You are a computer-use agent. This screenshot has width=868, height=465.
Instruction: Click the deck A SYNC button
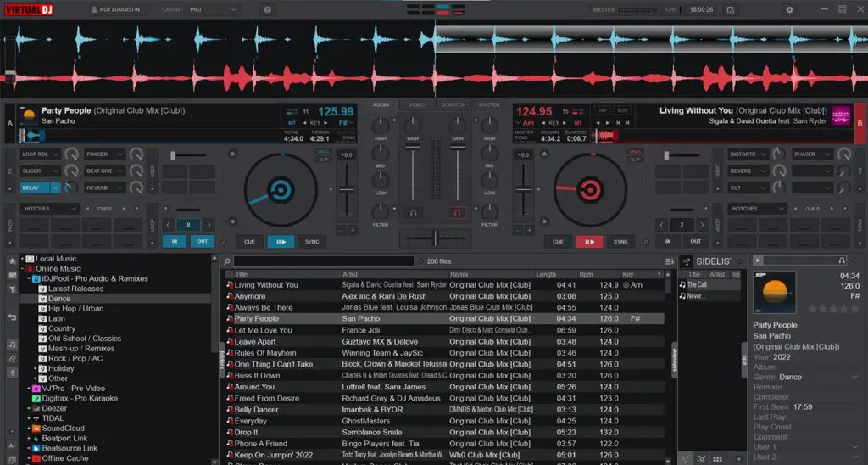(x=312, y=242)
